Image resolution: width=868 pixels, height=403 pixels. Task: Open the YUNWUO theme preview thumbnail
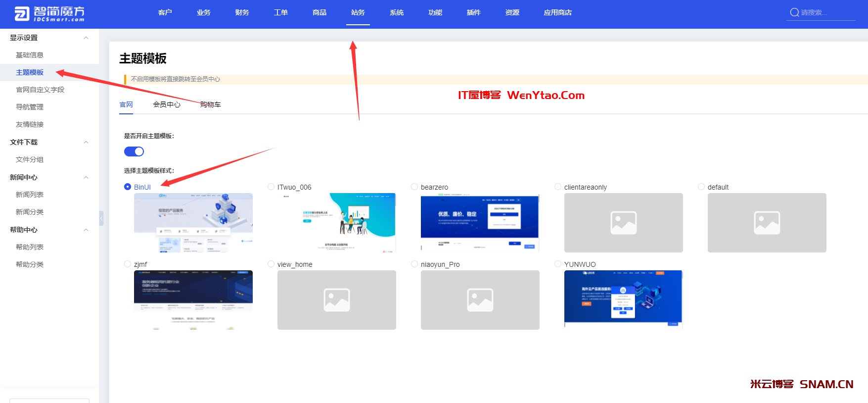(x=623, y=299)
